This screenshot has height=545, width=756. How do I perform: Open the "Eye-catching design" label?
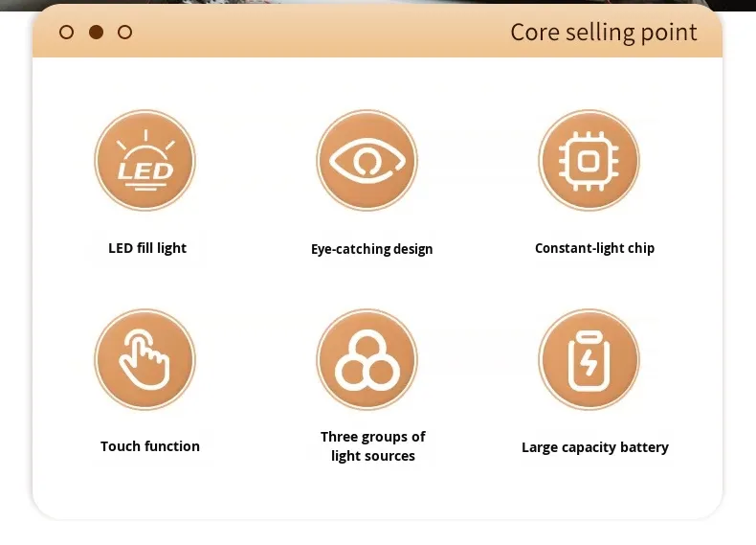pyautogui.click(x=371, y=249)
